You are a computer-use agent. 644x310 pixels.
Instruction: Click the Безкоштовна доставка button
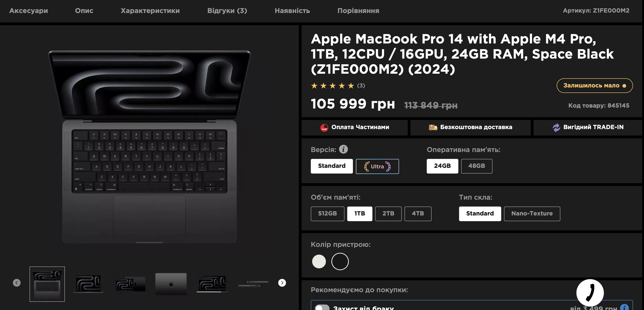470,127
